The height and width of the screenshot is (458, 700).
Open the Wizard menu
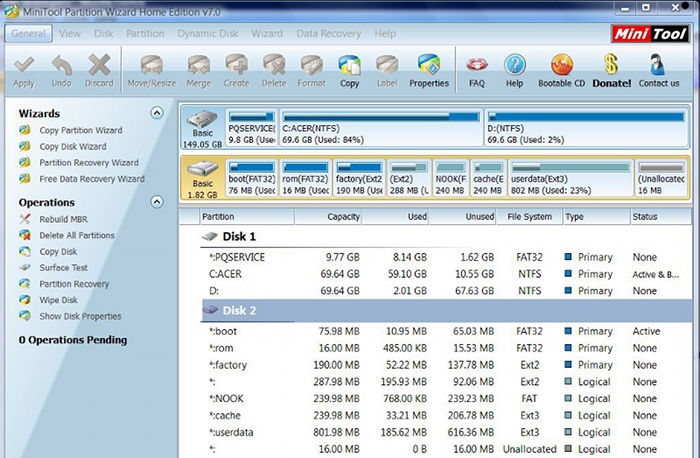[267, 33]
